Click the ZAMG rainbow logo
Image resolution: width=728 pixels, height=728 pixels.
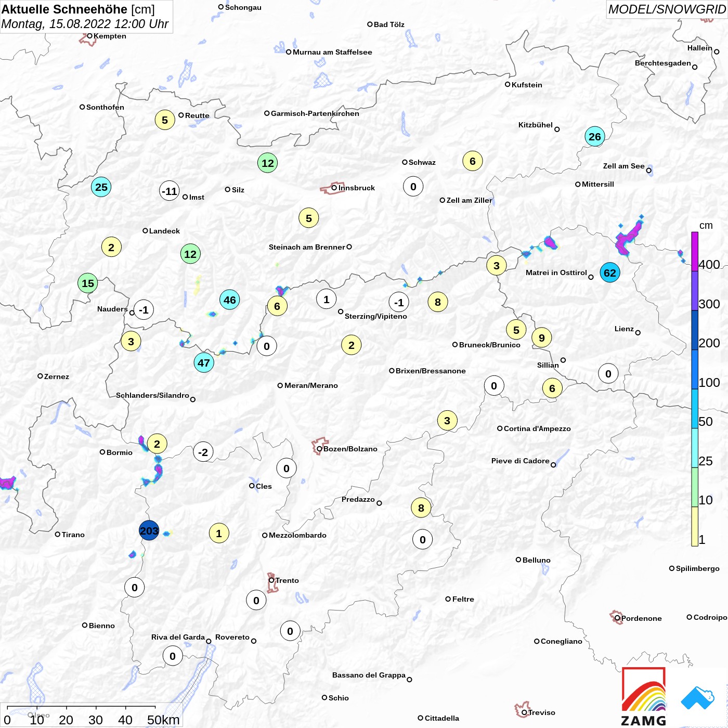[x=644, y=697]
